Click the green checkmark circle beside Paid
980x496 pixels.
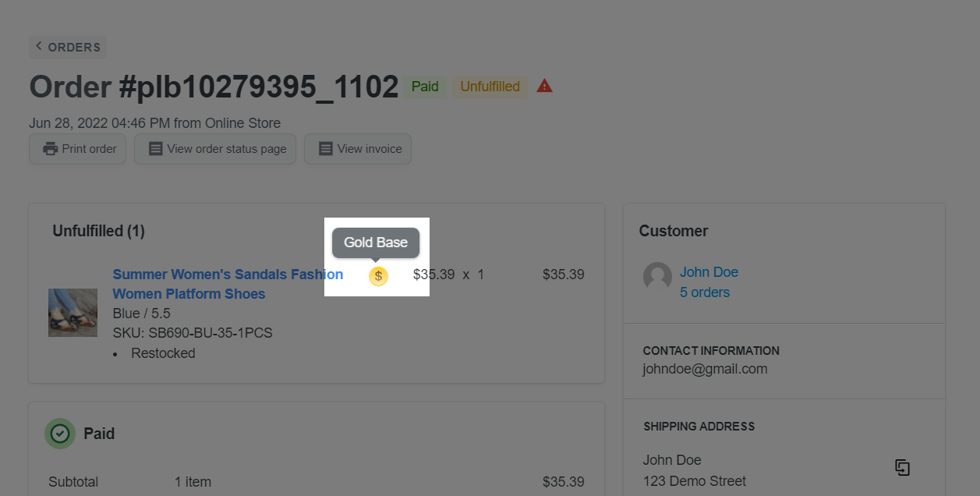60,434
